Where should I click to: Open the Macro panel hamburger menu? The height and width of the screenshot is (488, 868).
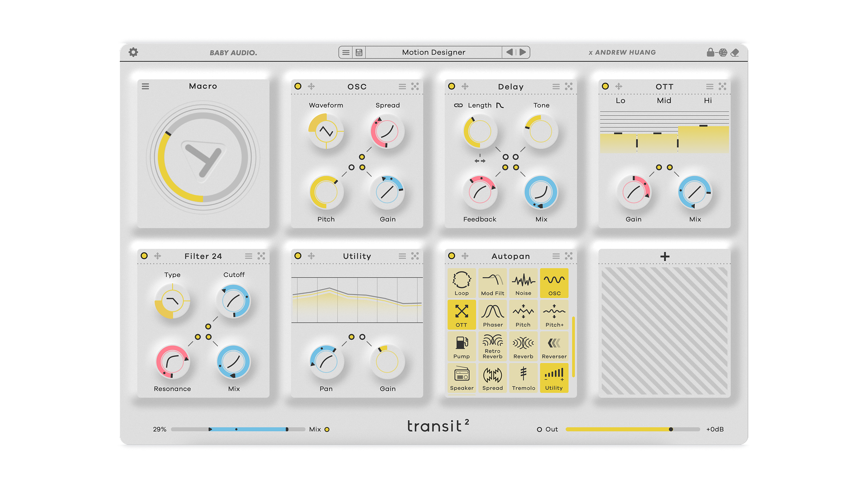pos(146,86)
